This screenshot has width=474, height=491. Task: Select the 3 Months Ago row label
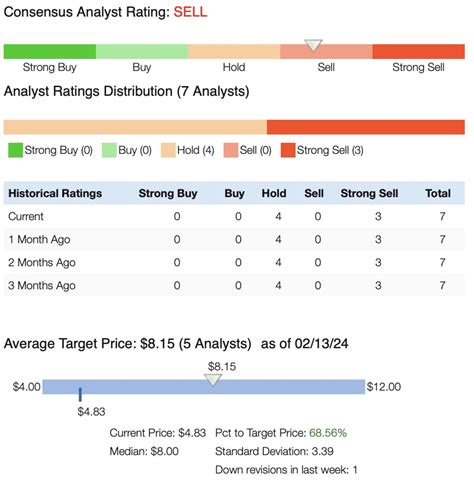point(42,286)
